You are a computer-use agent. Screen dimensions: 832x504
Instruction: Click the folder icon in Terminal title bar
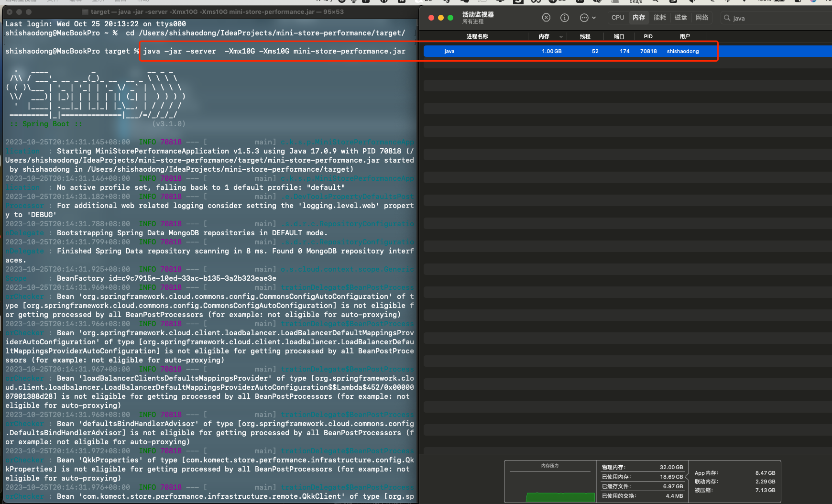click(x=85, y=12)
